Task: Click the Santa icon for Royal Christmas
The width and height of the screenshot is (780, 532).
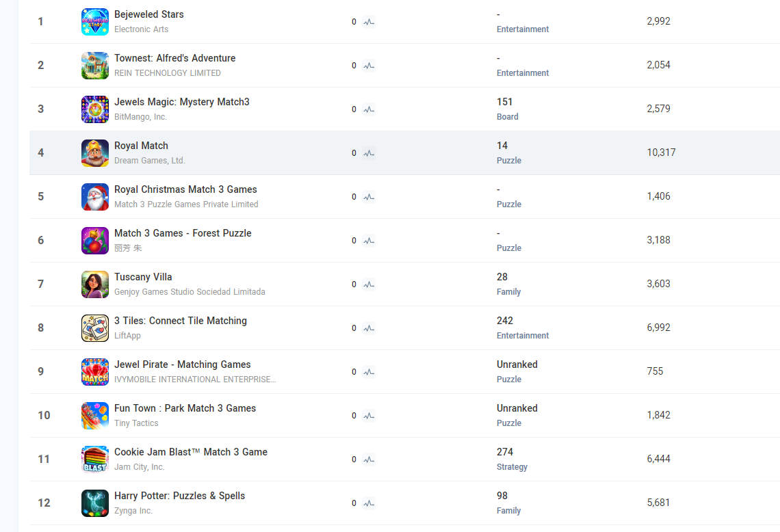Action: 94,197
